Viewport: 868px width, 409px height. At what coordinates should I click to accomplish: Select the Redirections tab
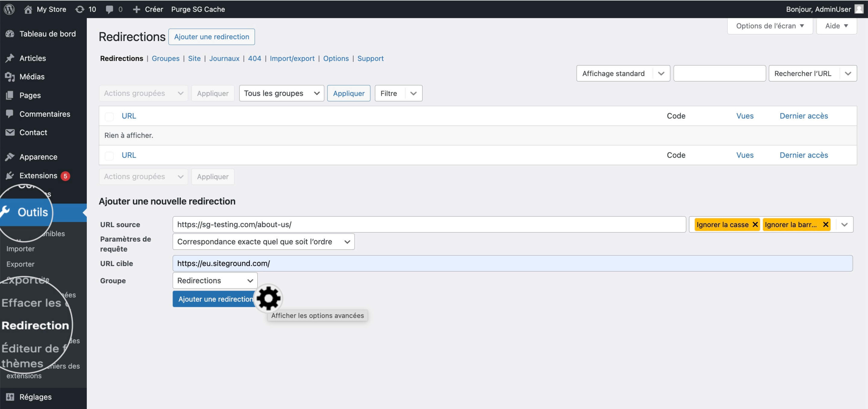[x=121, y=58]
